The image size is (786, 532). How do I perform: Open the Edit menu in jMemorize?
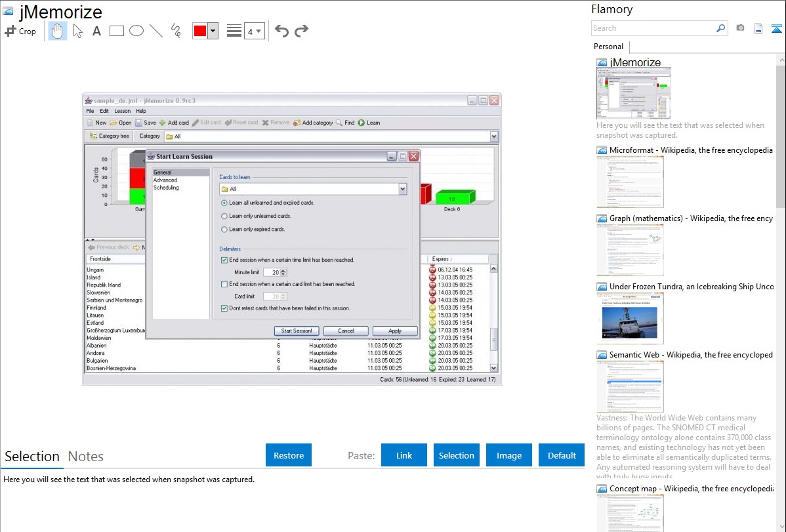104,111
